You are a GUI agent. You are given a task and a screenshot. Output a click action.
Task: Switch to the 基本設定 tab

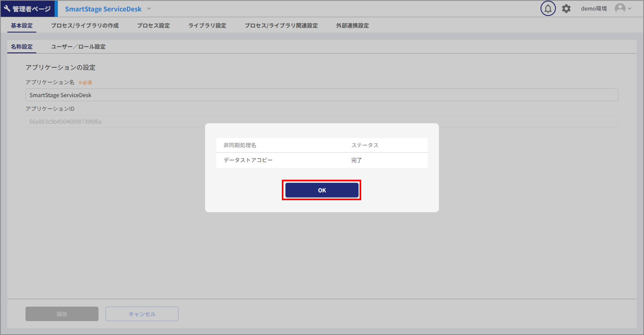click(22, 26)
